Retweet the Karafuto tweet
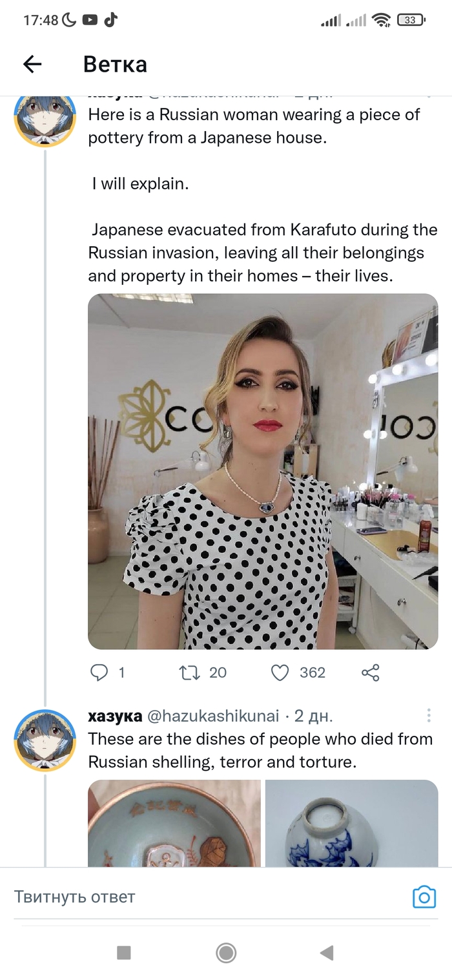Viewport: 452px width, 980px height. pyautogui.click(x=189, y=672)
